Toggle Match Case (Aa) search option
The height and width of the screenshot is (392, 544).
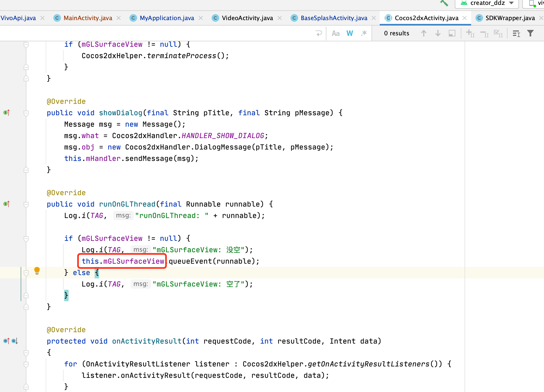pyautogui.click(x=336, y=33)
